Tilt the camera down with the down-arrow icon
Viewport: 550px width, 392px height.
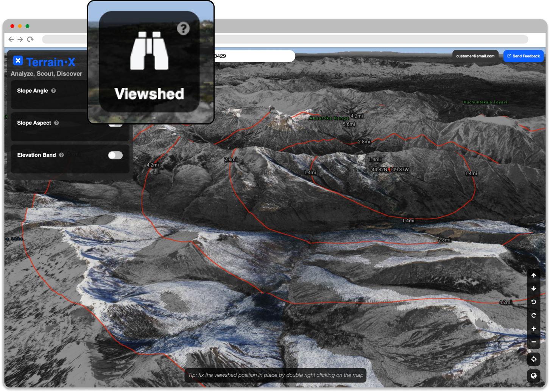click(534, 288)
